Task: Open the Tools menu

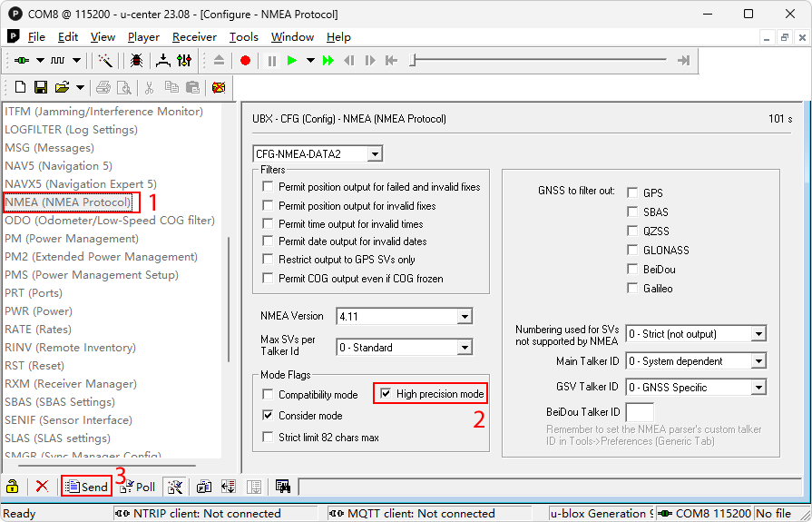Action: [243, 37]
